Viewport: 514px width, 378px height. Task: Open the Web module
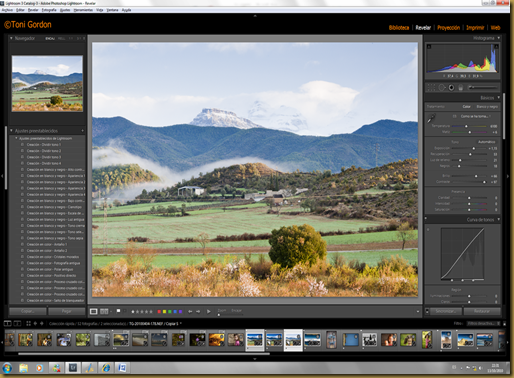click(495, 28)
